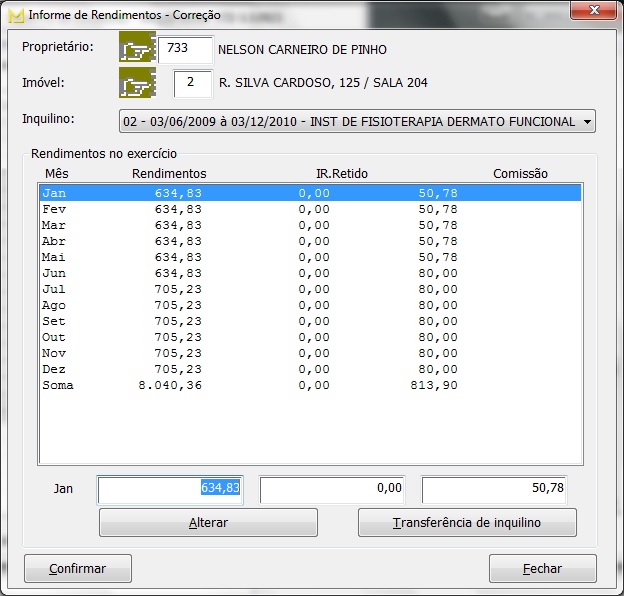Click the Alterar button
This screenshot has width=624, height=596.
208,523
